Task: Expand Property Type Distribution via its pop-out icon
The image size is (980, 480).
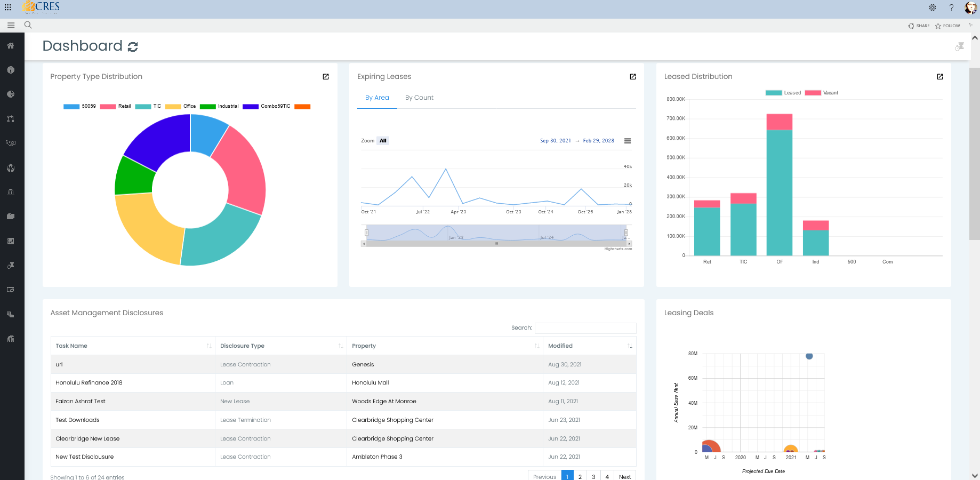Action: 326,77
